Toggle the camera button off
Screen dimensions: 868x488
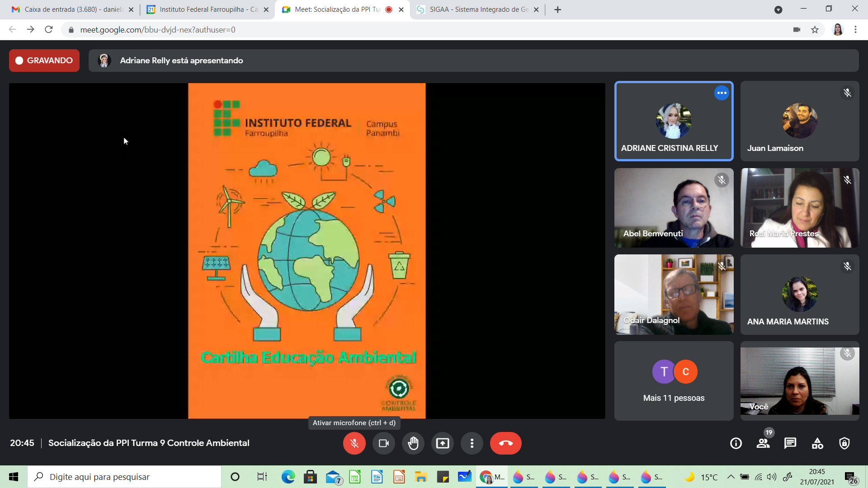tap(383, 443)
